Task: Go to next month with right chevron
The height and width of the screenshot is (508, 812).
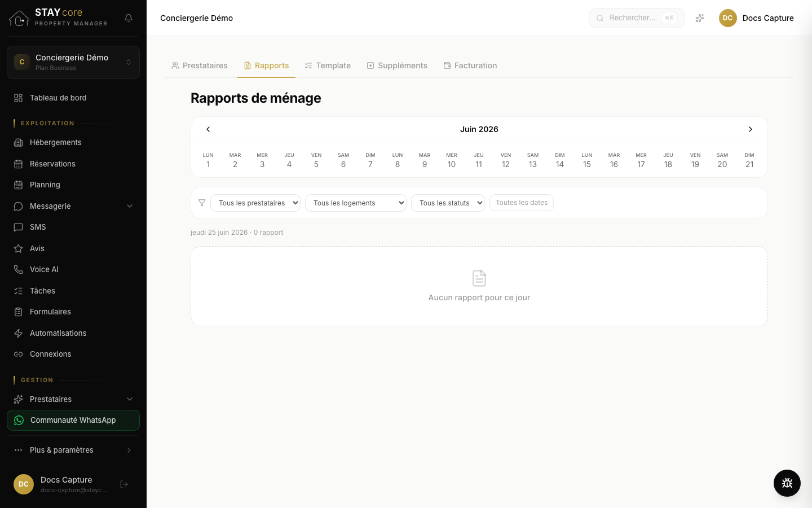Action: point(751,129)
